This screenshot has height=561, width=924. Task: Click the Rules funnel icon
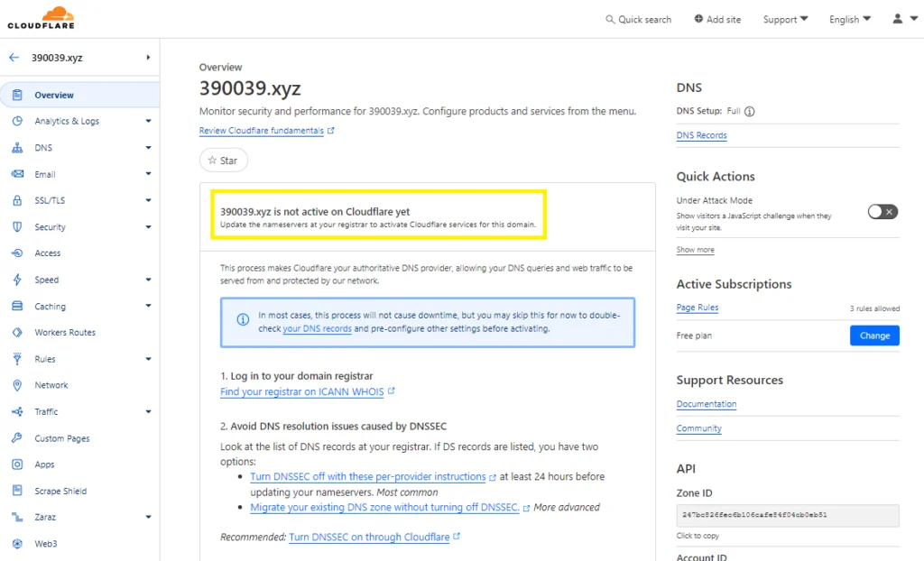[x=17, y=358]
